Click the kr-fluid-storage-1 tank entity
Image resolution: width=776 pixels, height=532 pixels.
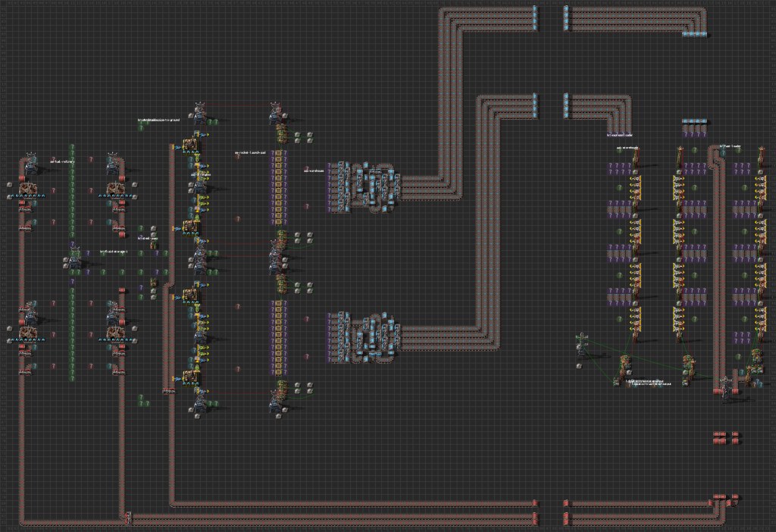pos(76,261)
